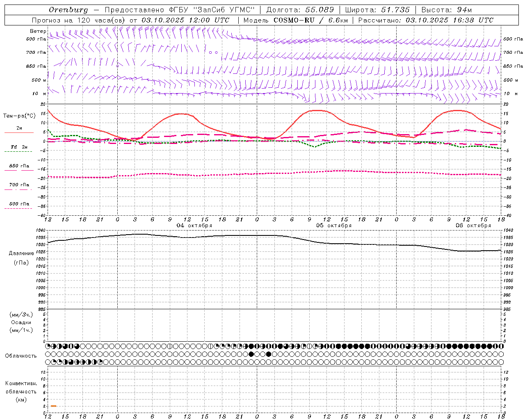Click the (мм/3ч.) precipitation unit label
This screenshot has height=420, width=525.
[21, 315]
